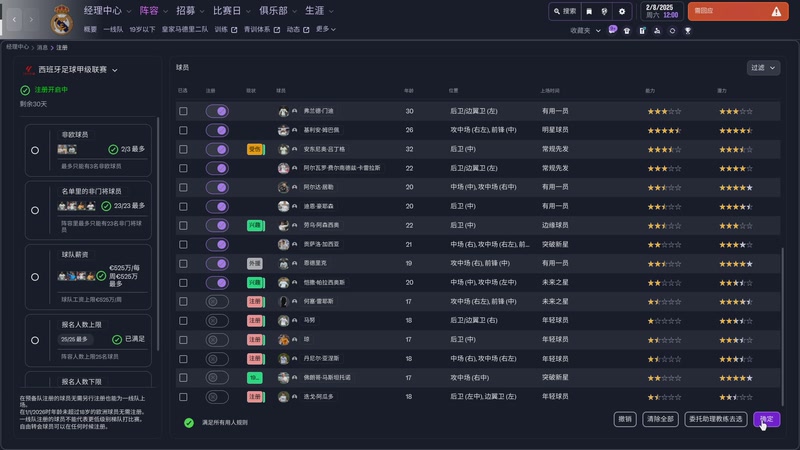
Task: Expand the 经理中心 menu
Action: (x=107, y=11)
